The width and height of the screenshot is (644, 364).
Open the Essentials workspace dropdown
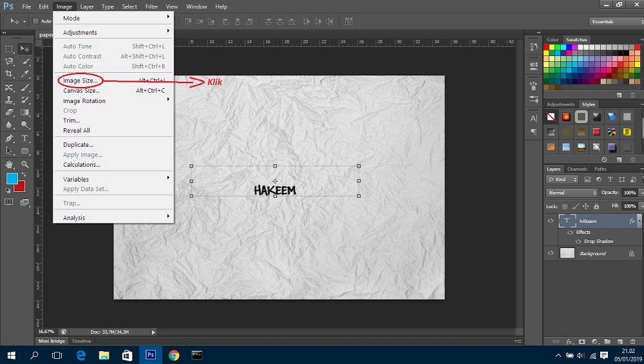click(616, 21)
